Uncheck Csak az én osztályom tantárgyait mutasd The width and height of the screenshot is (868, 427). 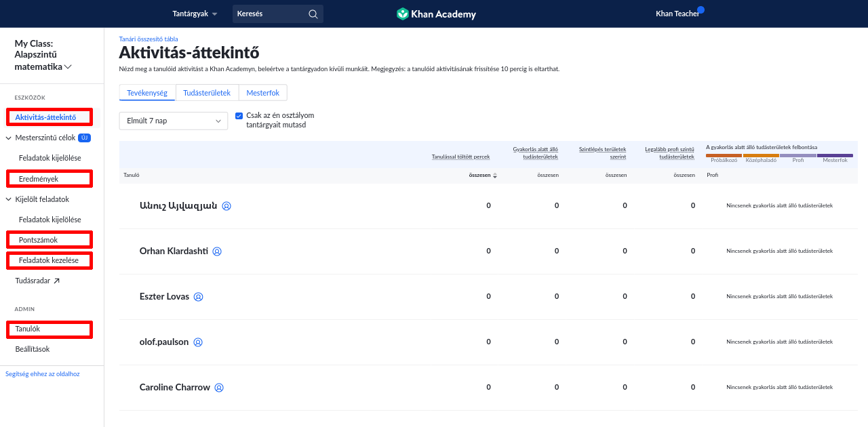239,116
